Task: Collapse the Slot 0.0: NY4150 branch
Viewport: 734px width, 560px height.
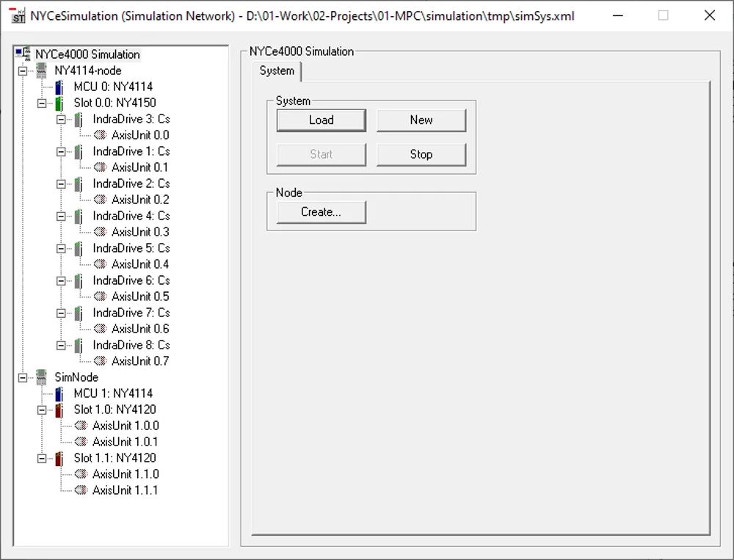Action: pyautogui.click(x=42, y=103)
